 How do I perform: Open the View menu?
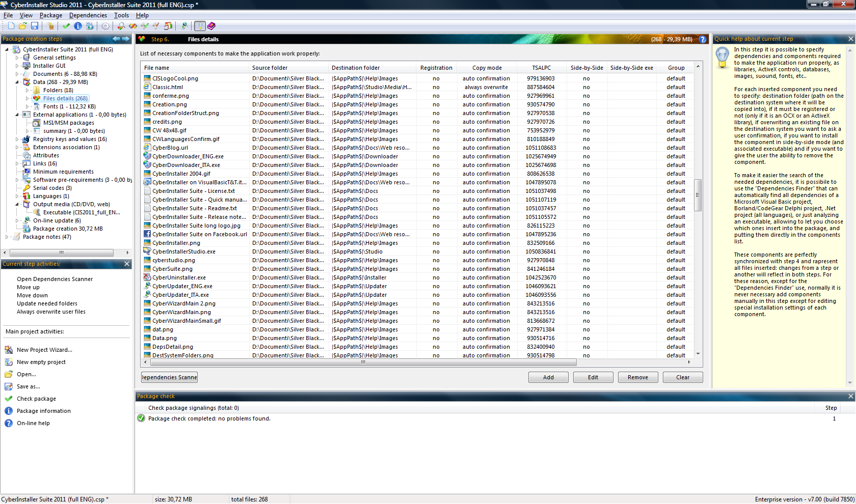[26, 15]
